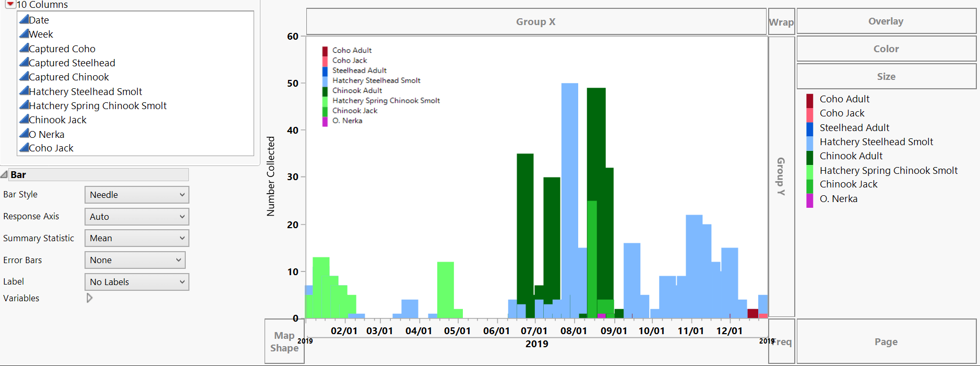Select the Coho Adult legend color swatch
The height and width of the screenshot is (366, 980).
coord(810,99)
